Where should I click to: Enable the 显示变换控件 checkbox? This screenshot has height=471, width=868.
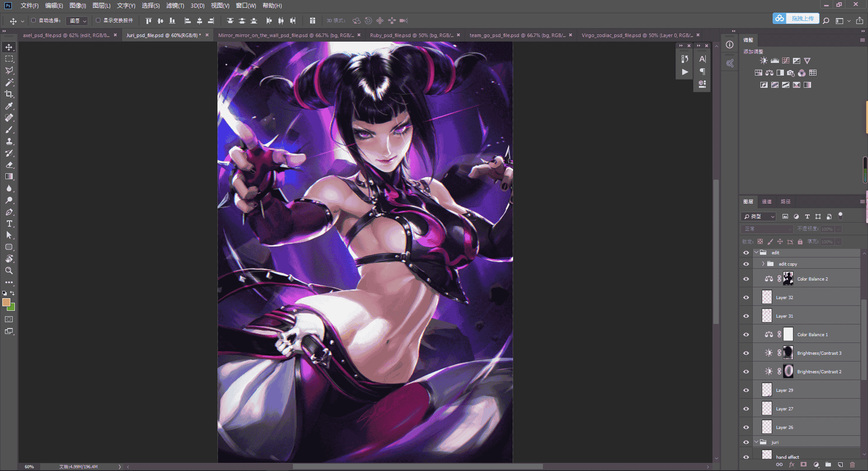pyautogui.click(x=98, y=20)
